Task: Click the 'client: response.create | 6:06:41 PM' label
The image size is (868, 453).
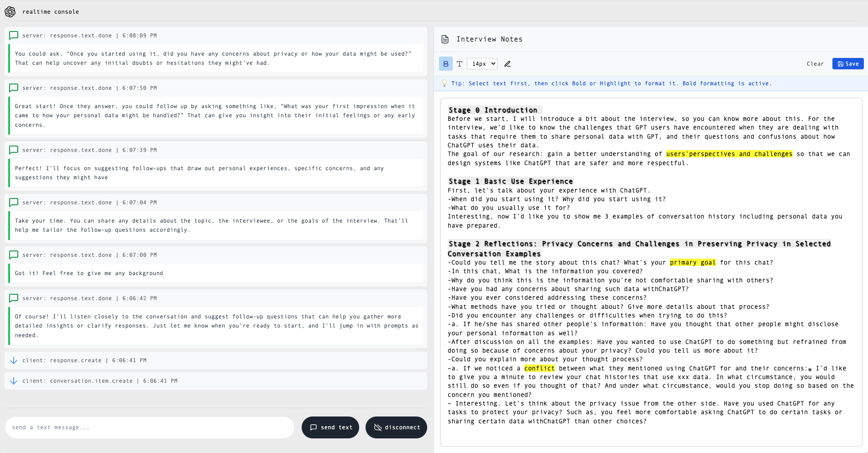Action: pos(84,360)
